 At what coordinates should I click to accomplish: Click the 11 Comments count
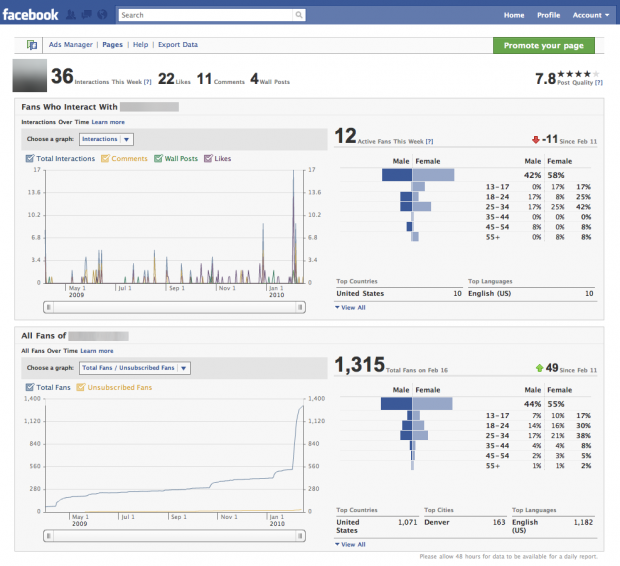coord(204,79)
